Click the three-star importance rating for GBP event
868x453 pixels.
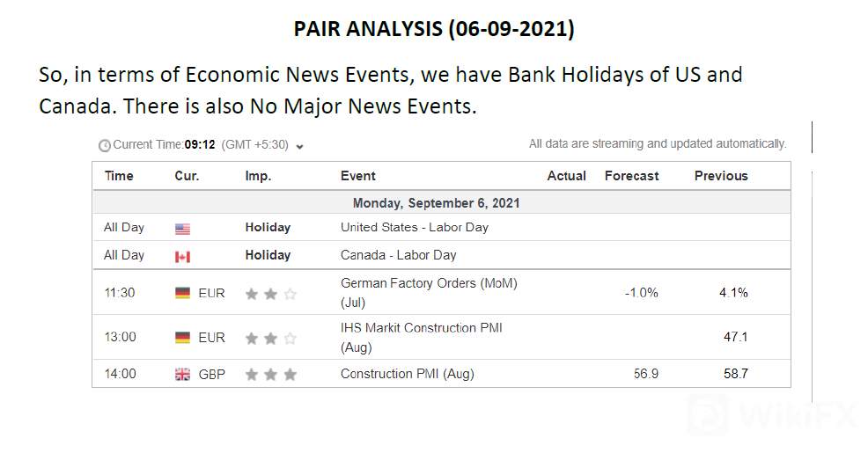[x=270, y=375]
